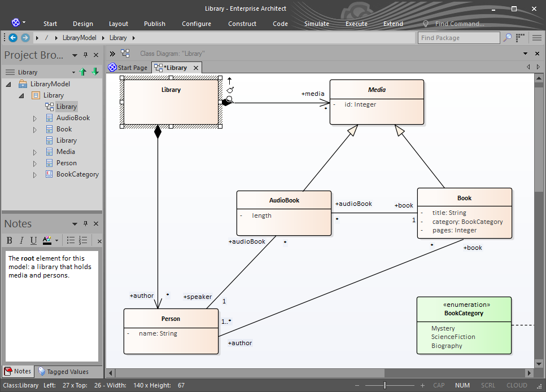Close the Project Browser panel

[96, 55]
